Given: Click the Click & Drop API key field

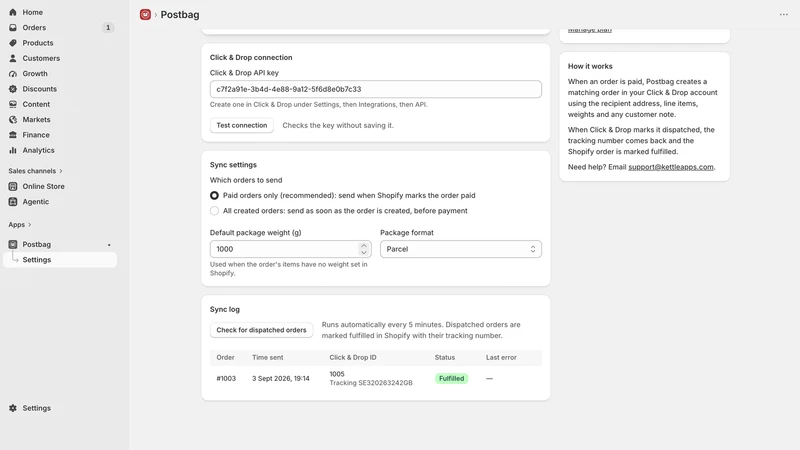Looking at the screenshot, I should tap(376, 89).
